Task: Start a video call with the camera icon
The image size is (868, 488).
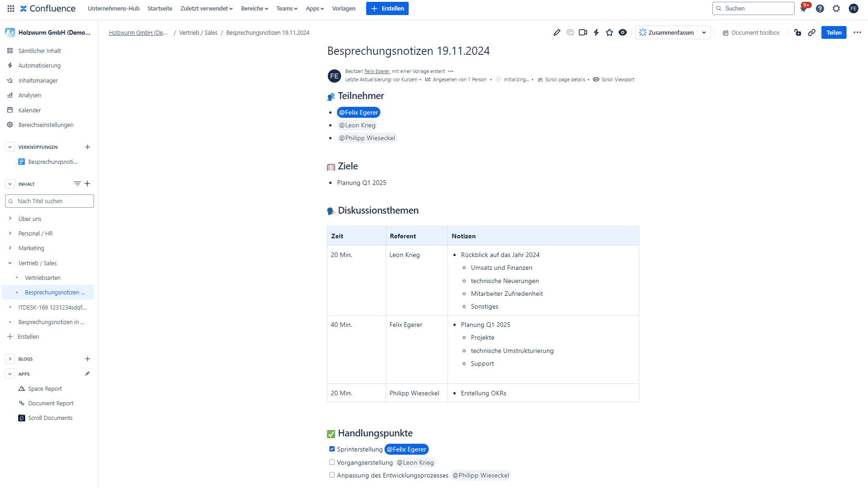Action: coord(583,32)
